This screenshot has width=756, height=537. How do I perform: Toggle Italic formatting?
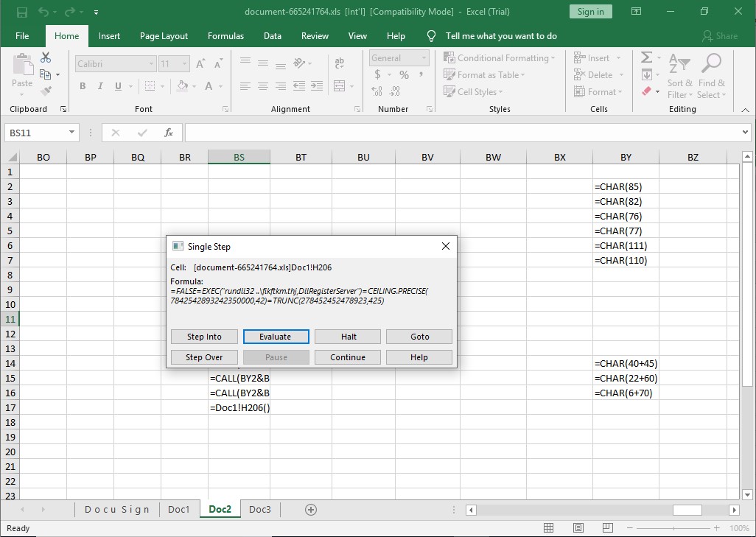[100, 86]
